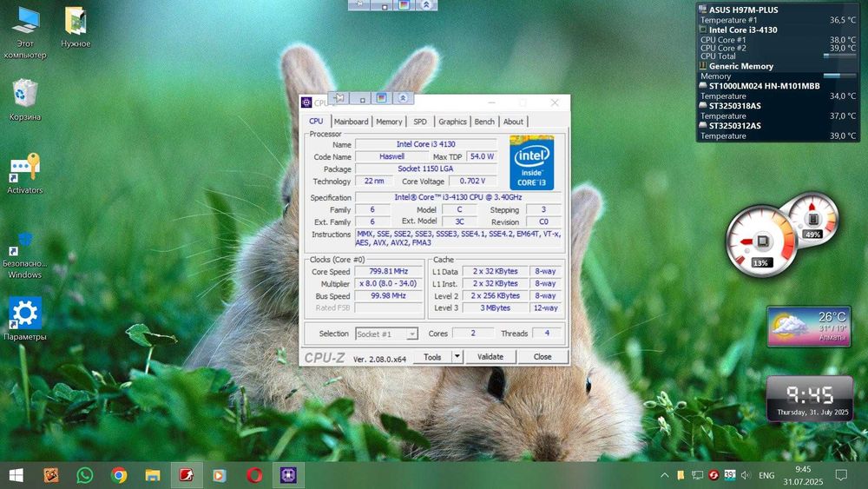868x489 pixels.
Task: Open the orange app next to Start in taskbar
Action: [51, 475]
